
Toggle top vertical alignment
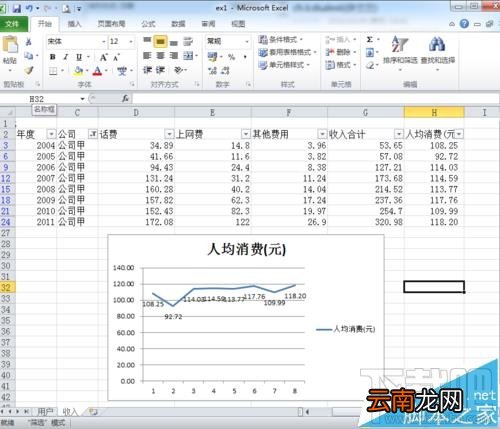147,41
